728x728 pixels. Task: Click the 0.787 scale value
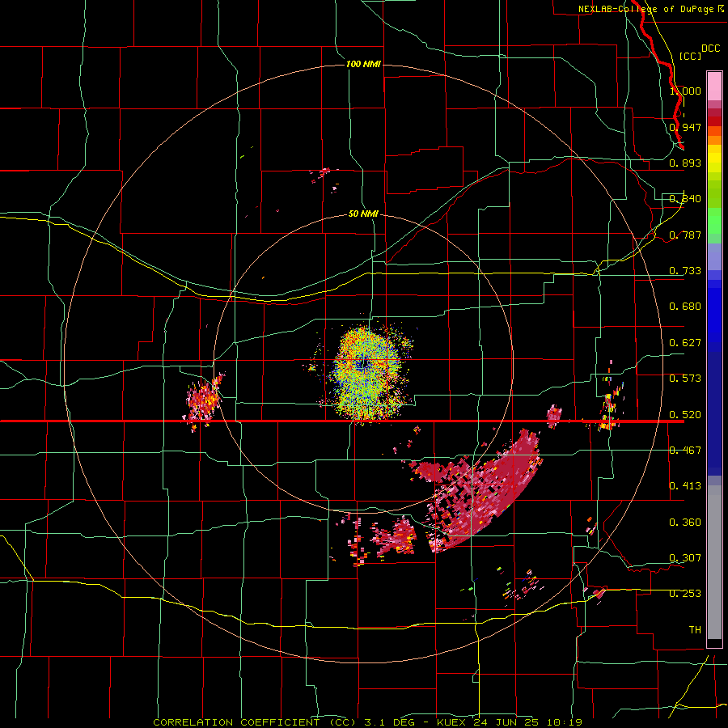pos(685,235)
